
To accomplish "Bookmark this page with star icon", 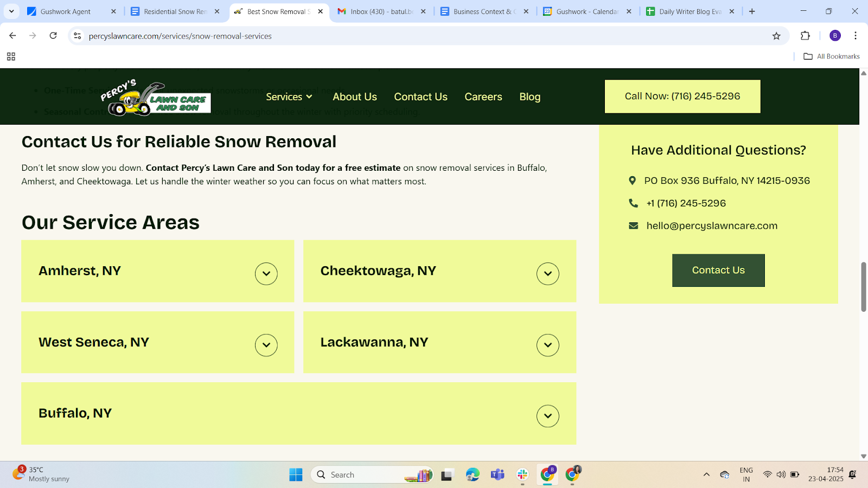I will click(x=776, y=36).
